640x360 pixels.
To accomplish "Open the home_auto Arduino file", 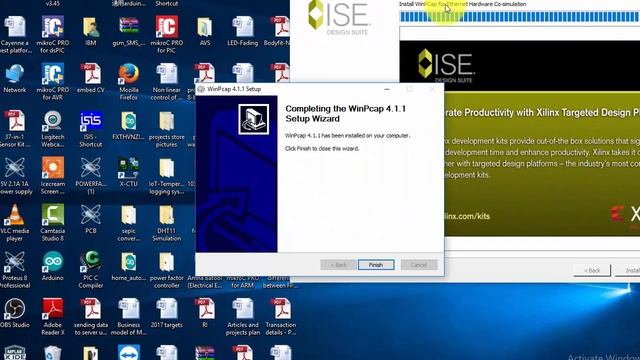I will [129, 267].
